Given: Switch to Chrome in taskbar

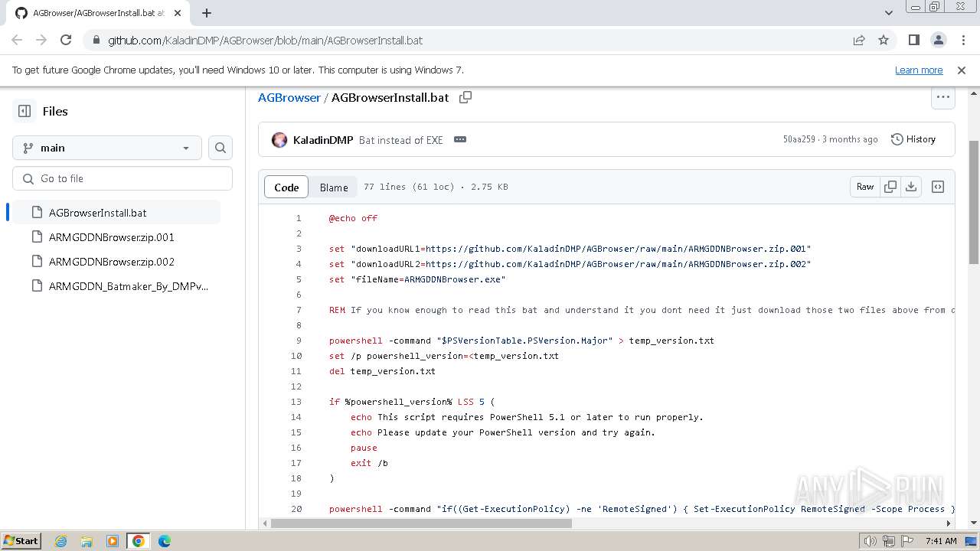Looking at the screenshot, I should (139, 541).
